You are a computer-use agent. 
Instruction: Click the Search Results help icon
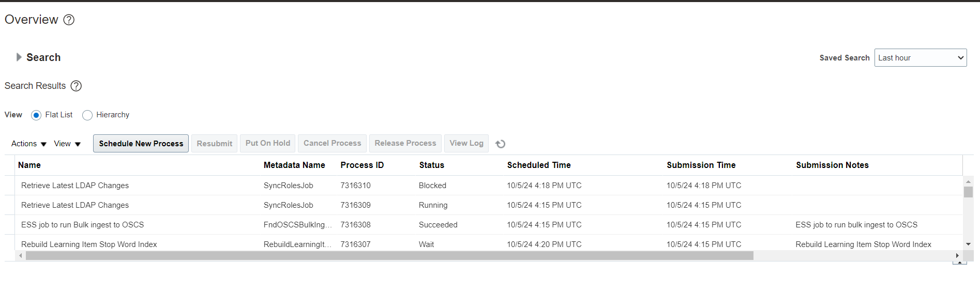pos(76,86)
